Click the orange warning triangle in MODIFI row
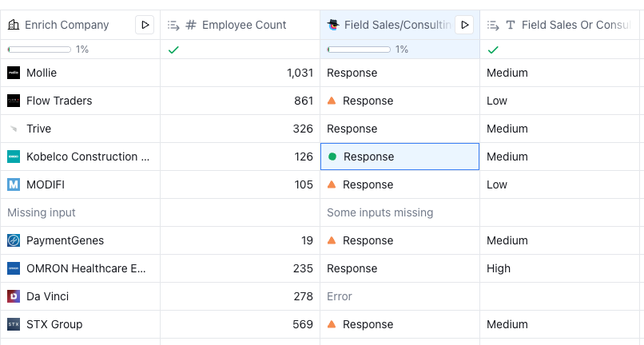This screenshot has width=644, height=345. point(332,184)
